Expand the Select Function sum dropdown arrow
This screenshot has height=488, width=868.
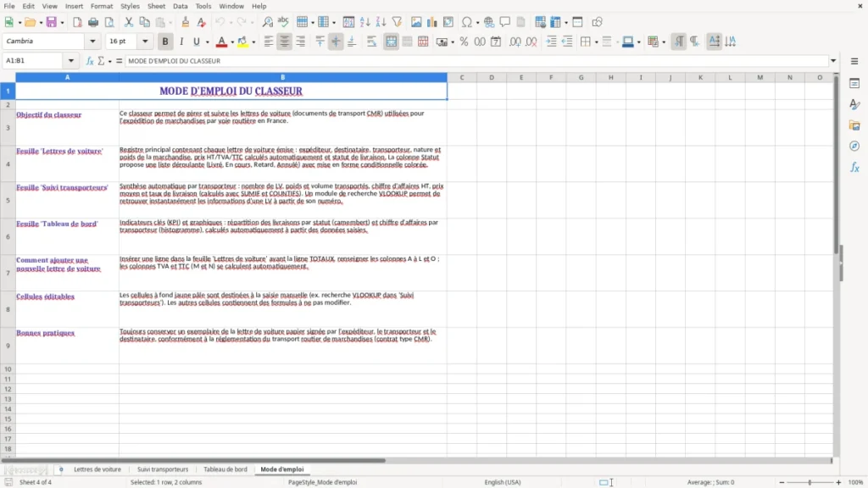tap(109, 61)
